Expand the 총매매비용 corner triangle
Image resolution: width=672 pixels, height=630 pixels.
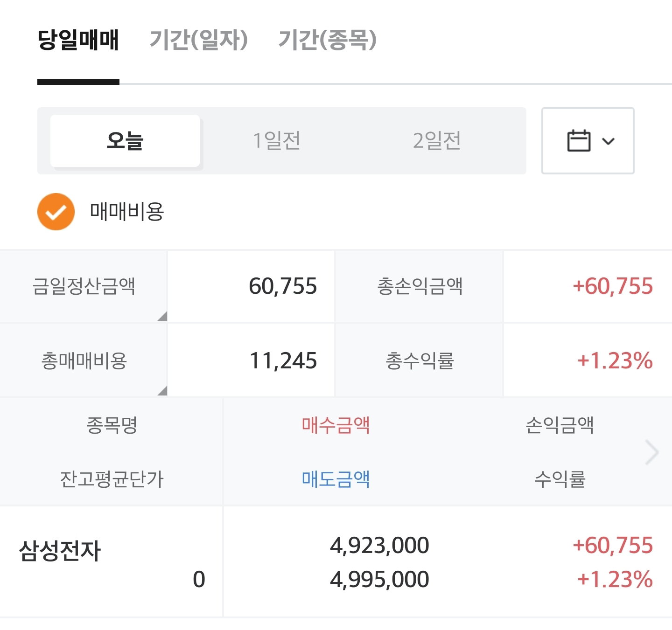click(162, 390)
